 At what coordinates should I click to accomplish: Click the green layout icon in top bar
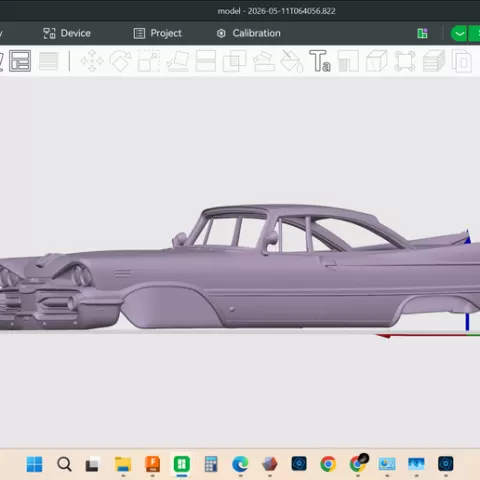point(422,33)
